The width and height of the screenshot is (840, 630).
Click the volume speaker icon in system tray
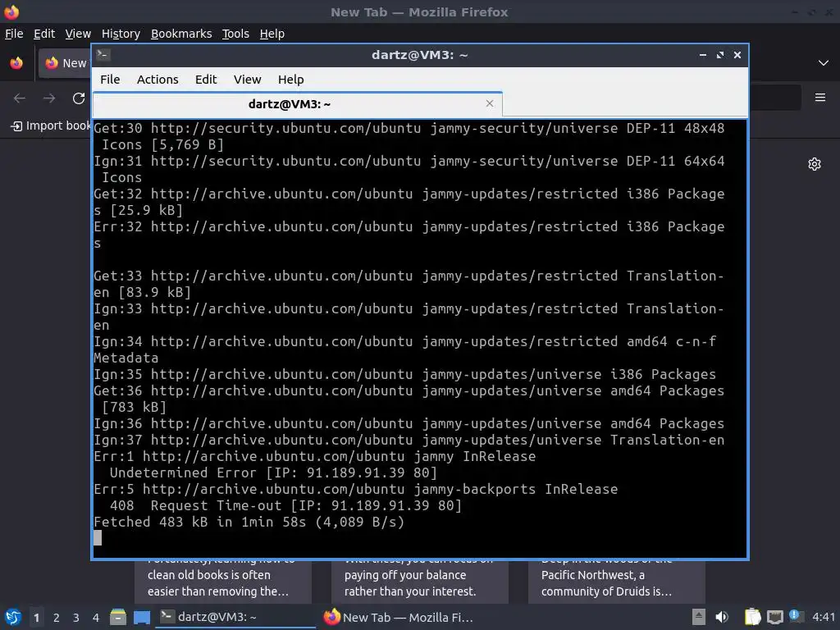(722, 617)
